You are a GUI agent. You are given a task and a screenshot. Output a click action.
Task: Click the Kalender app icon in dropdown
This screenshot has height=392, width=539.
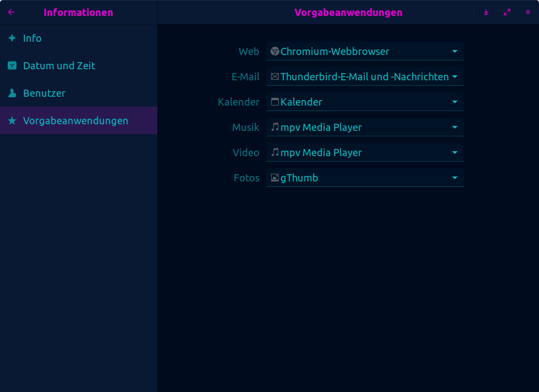[274, 102]
